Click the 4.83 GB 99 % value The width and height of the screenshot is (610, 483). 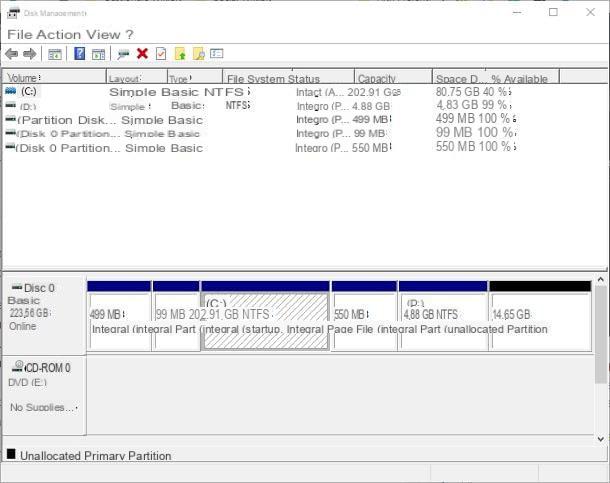[x=472, y=105]
